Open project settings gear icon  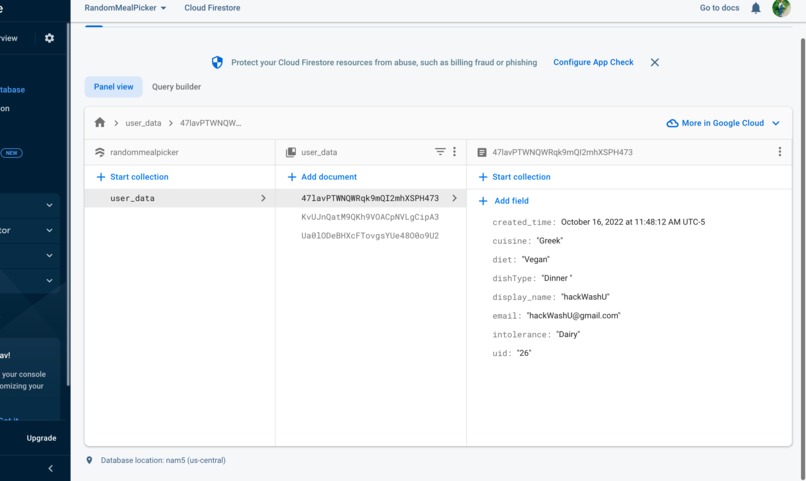(x=49, y=38)
